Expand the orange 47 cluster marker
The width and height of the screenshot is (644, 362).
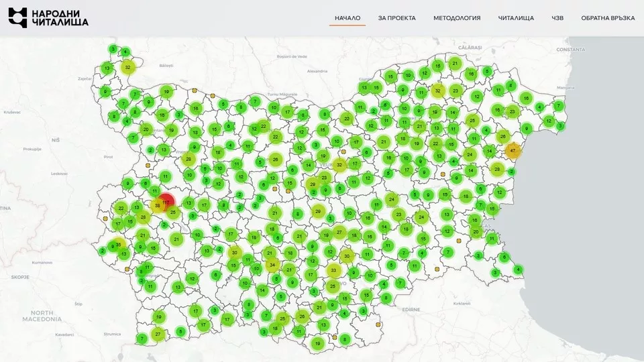click(x=513, y=151)
